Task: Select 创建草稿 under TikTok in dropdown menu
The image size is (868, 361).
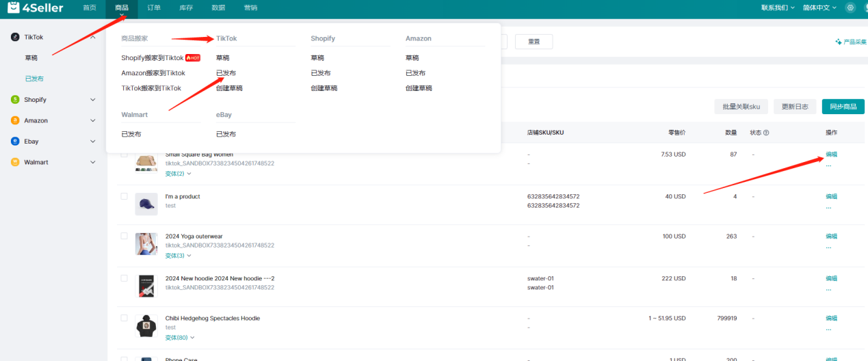Action: coord(229,88)
